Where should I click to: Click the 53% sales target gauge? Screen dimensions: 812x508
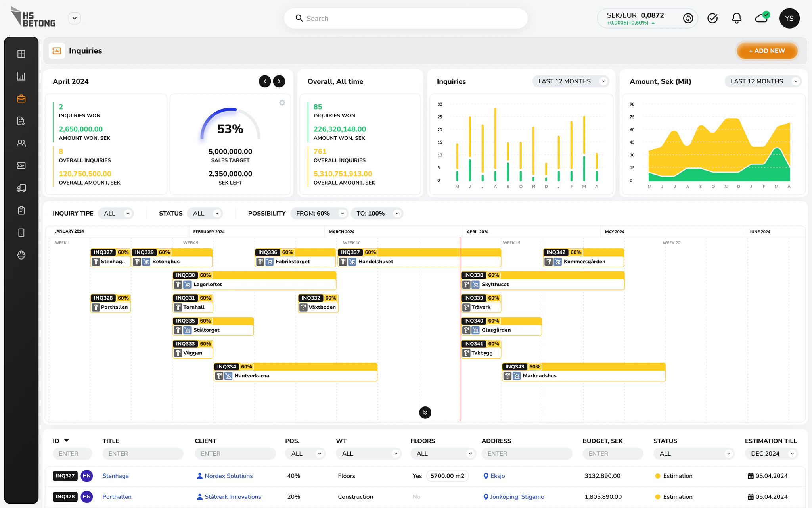click(x=230, y=125)
